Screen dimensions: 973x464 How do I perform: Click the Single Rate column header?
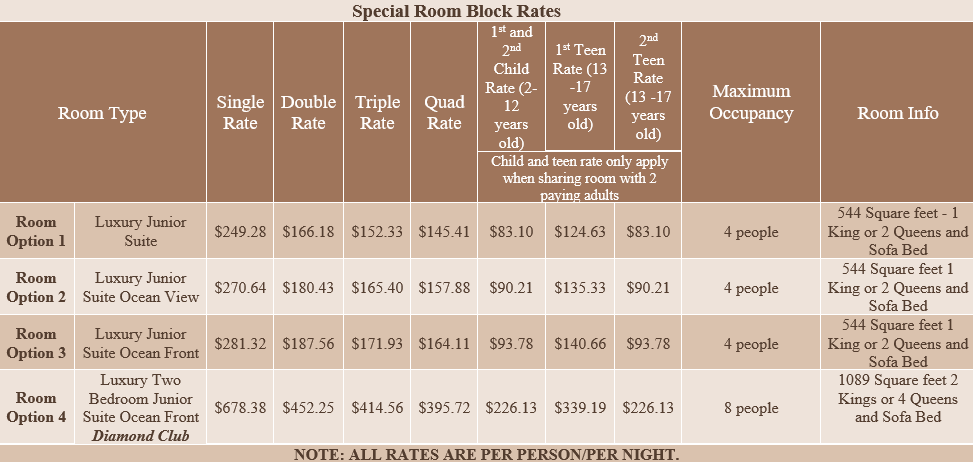(240, 113)
